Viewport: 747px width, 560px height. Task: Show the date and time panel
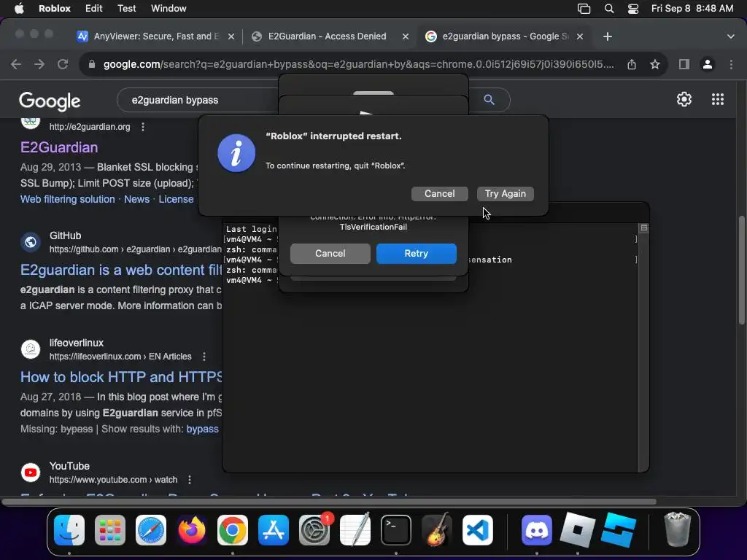point(692,9)
